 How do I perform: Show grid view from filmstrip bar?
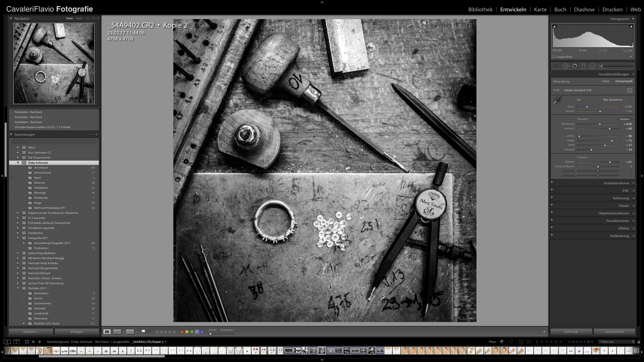point(27,342)
